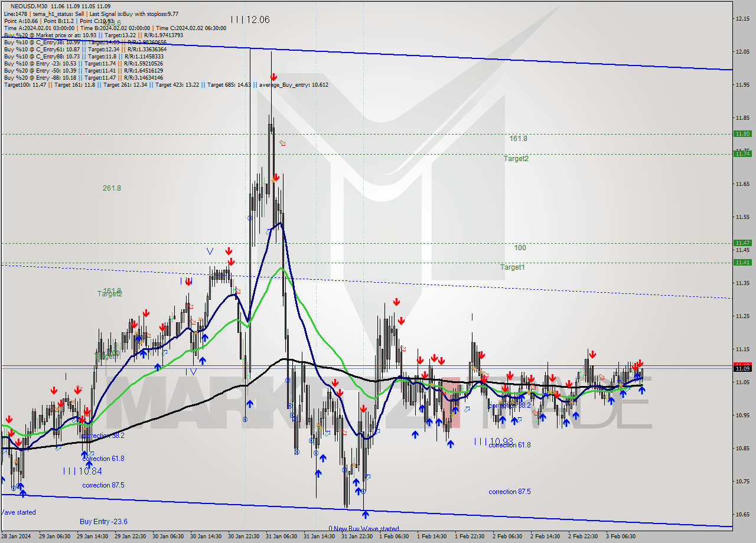Click the '0 New Buy Wave started' label
Viewport: 756px width, 543px height.
click(x=364, y=529)
